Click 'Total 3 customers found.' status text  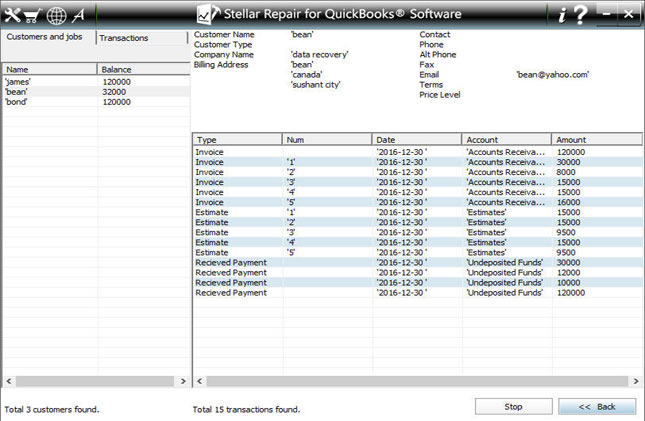click(52, 409)
